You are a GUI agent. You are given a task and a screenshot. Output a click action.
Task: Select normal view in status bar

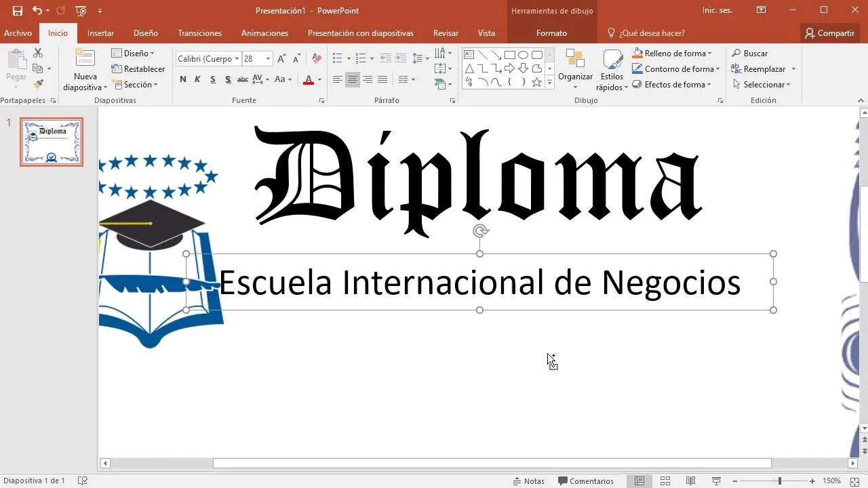coord(639,481)
